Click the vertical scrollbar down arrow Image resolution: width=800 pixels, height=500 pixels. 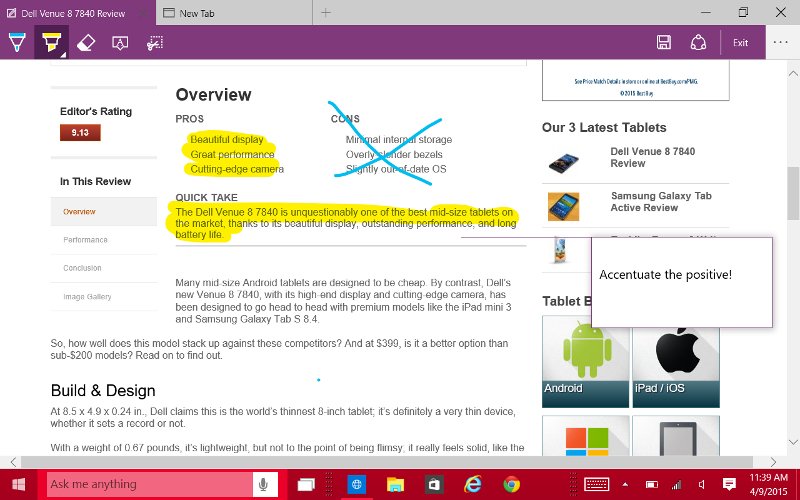793,442
